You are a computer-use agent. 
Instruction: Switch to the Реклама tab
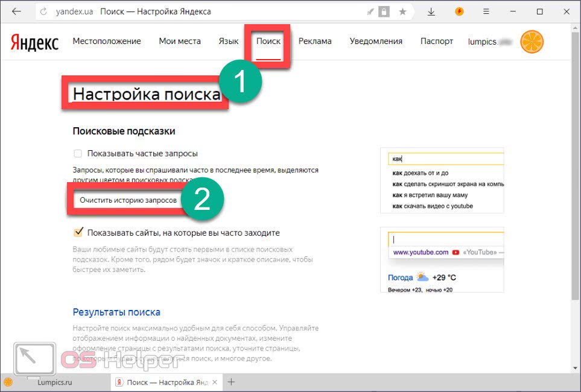(315, 42)
